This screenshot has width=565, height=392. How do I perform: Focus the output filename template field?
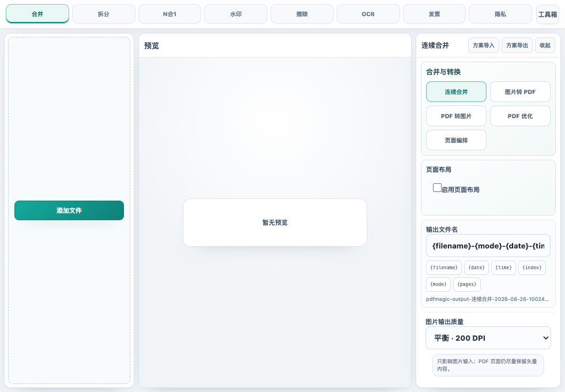click(488, 246)
